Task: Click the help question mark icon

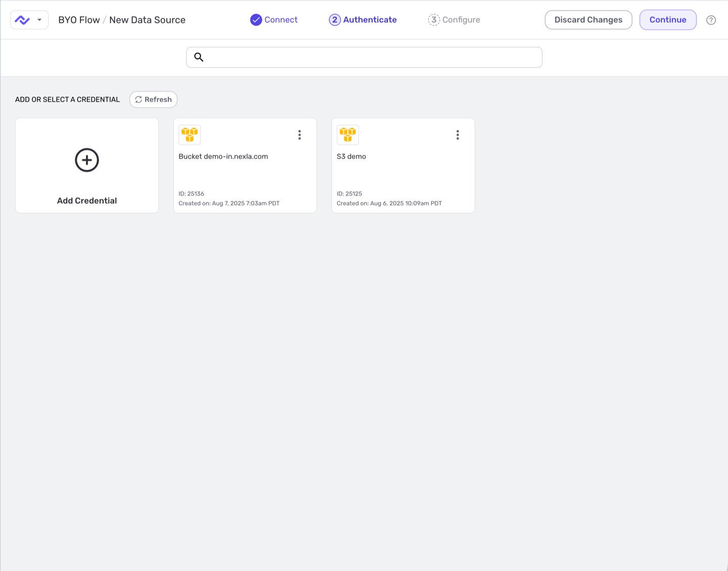Action: 711,20
